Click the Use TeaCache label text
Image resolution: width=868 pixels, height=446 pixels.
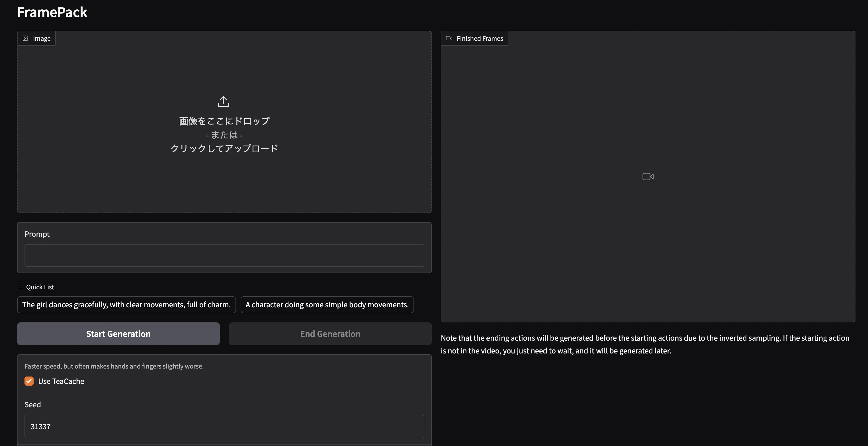pos(61,381)
